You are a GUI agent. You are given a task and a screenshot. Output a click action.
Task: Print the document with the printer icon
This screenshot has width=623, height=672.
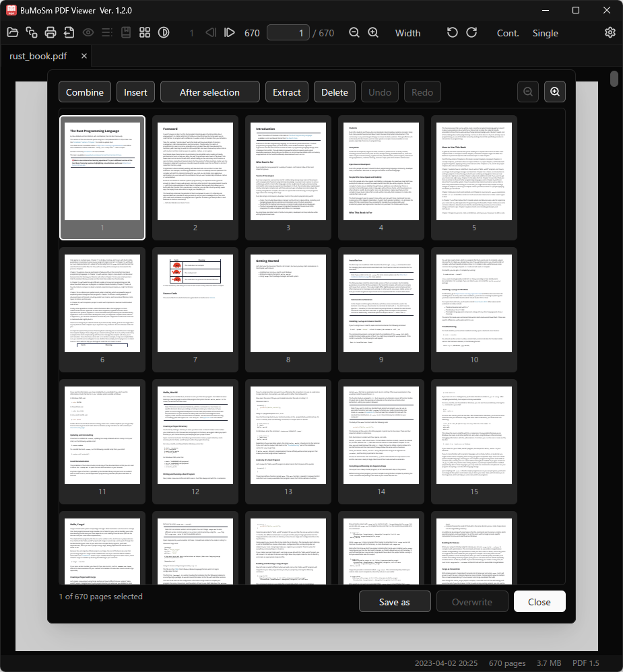coord(50,32)
